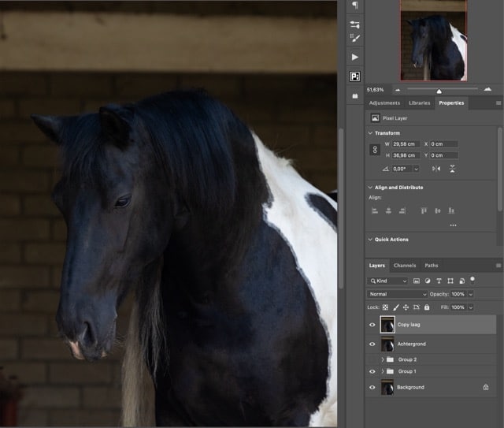Switch to the Libraries tab
504x428 pixels.
tap(420, 103)
